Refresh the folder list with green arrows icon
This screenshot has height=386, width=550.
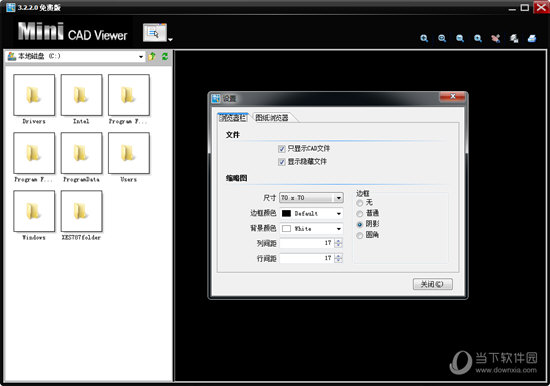[165, 56]
